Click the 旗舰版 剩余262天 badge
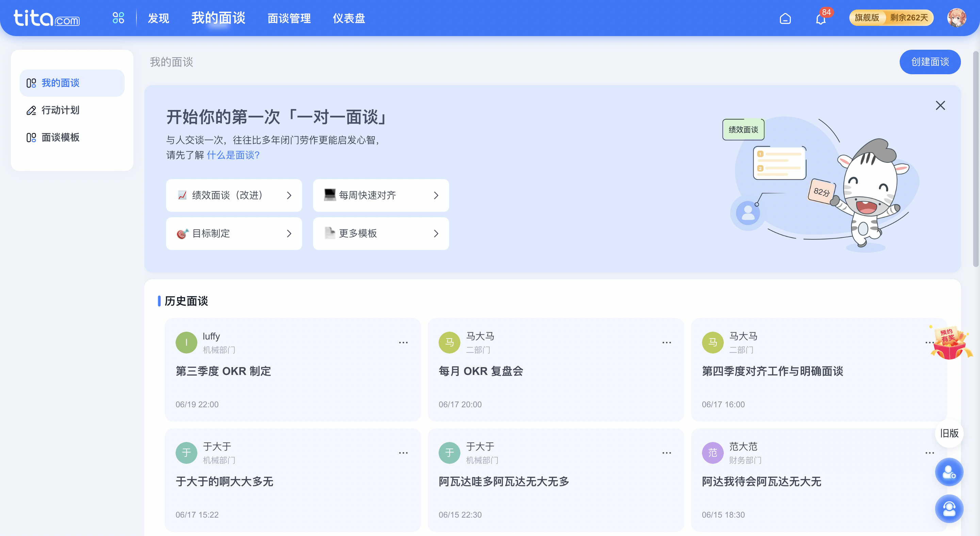Image resolution: width=980 pixels, height=536 pixels. click(891, 18)
